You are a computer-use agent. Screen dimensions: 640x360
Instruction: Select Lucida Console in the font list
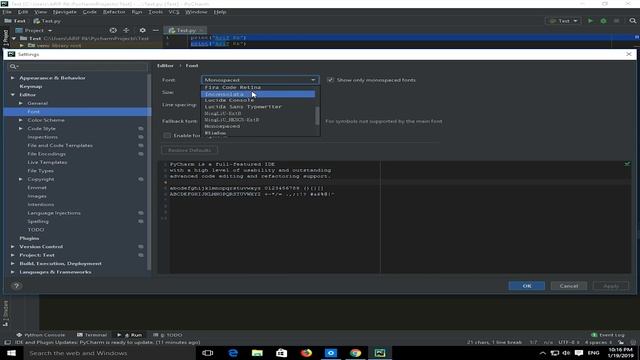click(x=258, y=100)
